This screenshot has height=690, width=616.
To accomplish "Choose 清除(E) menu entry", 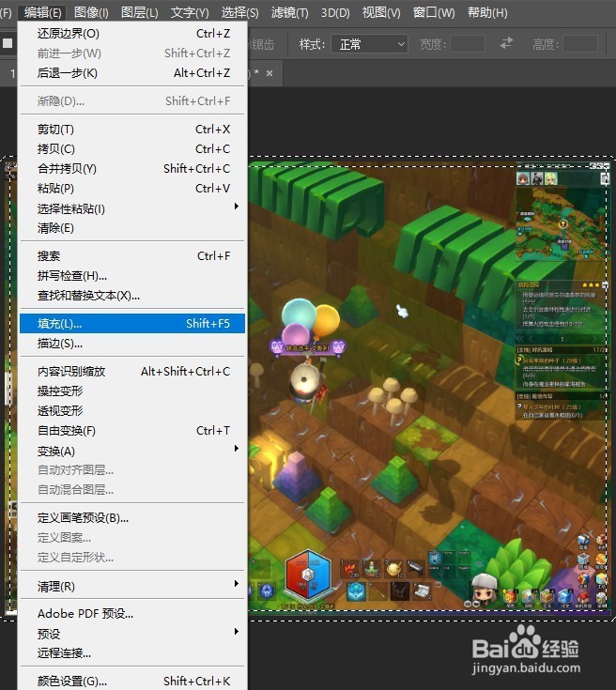I will click(132, 228).
